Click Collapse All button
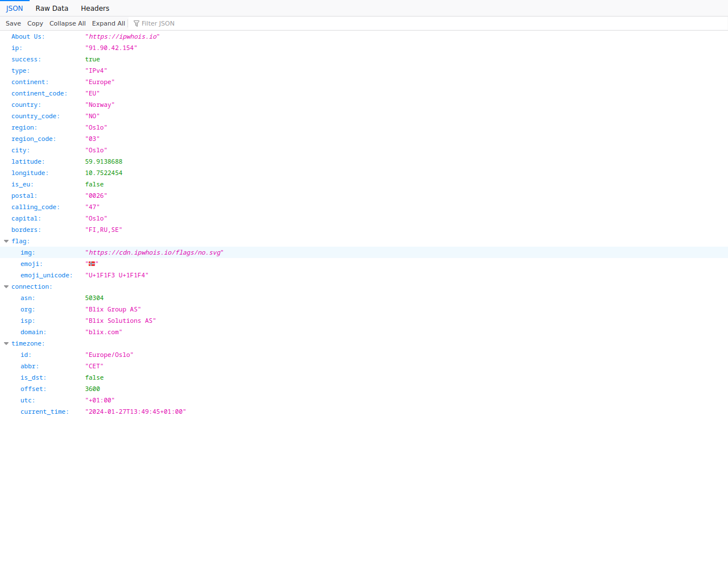Image resolution: width=728 pixels, height=582 pixels. [68, 23]
